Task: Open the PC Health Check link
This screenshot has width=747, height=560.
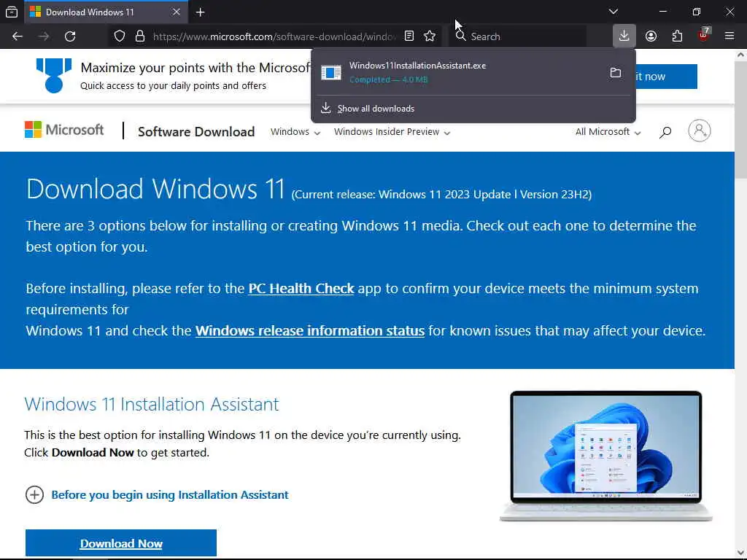Action: pos(301,289)
